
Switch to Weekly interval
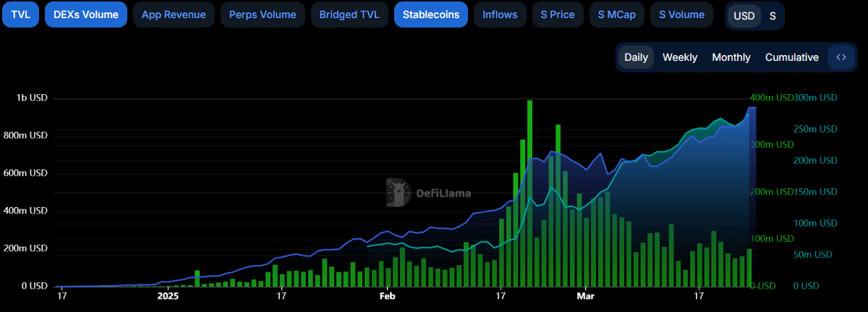(679, 57)
